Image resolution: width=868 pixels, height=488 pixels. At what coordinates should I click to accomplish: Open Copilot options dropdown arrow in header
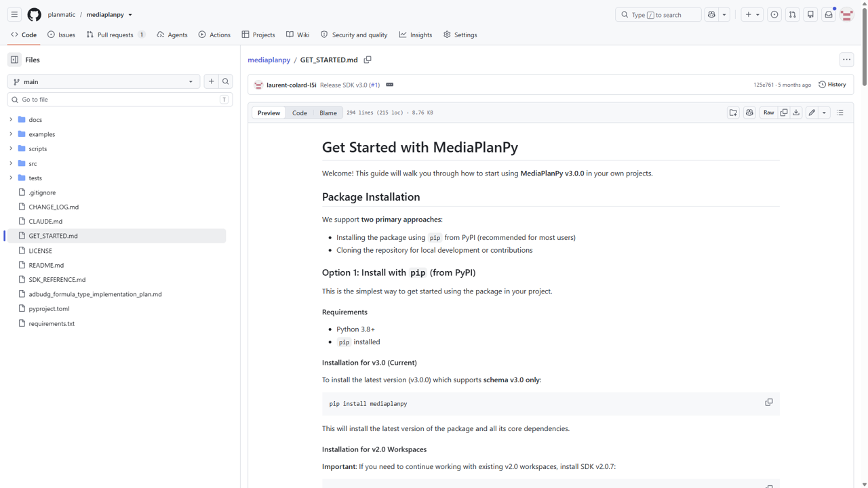point(724,14)
